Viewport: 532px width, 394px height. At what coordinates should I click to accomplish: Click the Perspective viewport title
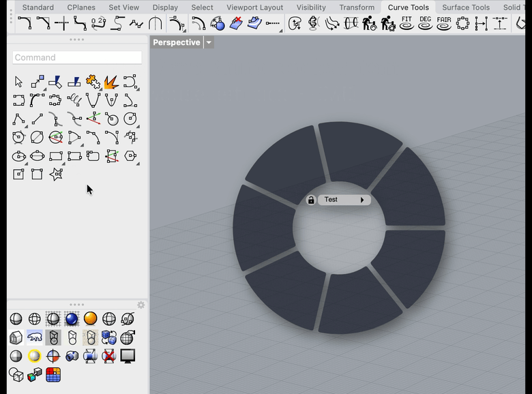coord(177,42)
